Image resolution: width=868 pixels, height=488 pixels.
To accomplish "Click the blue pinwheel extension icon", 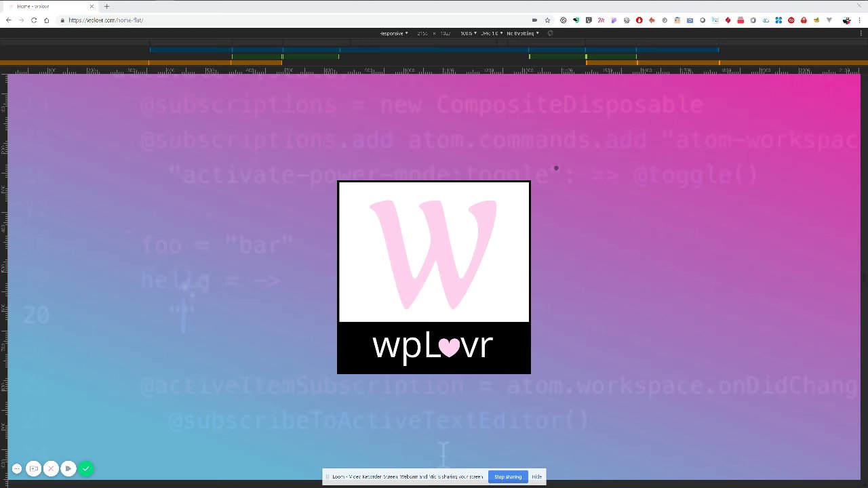I will click(x=778, y=20).
